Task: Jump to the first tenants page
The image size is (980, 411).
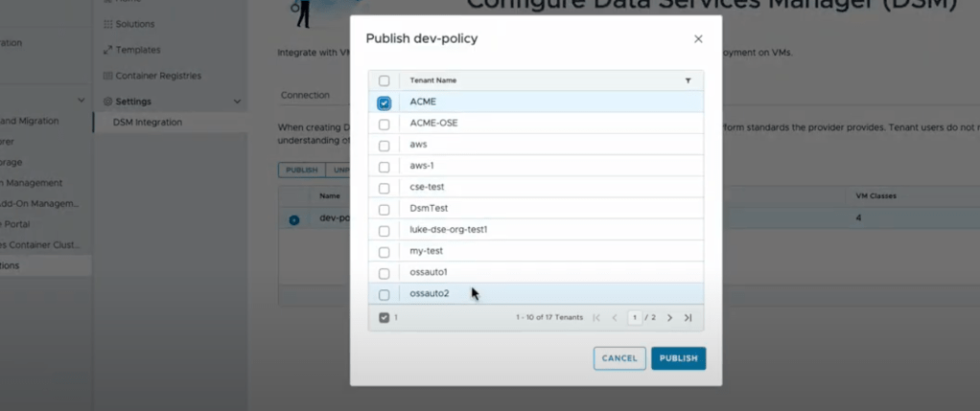Action: 596,317
